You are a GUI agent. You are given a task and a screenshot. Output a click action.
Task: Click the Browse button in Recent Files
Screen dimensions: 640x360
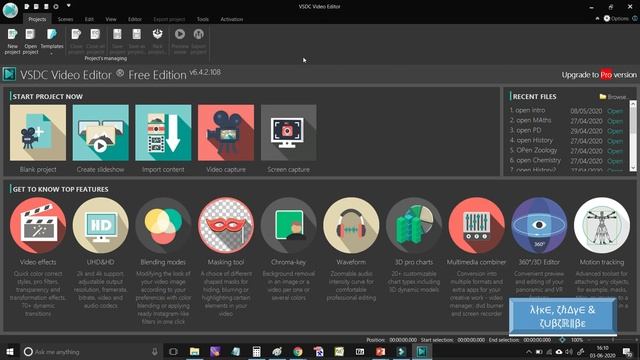tap(613, 97)
